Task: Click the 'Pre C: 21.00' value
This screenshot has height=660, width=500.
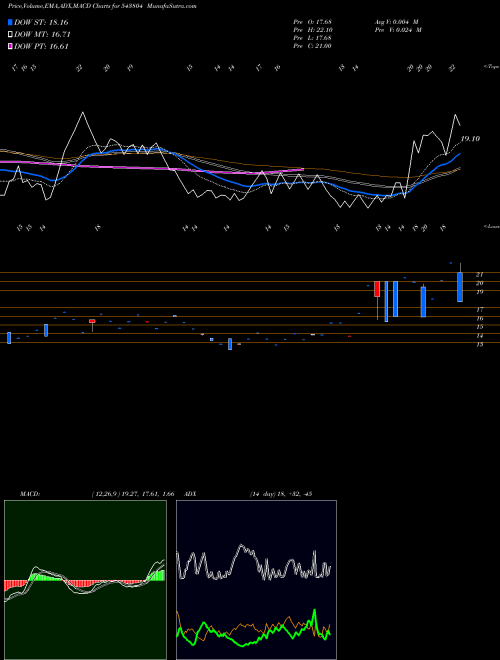Action: click(x=312, y=46)
